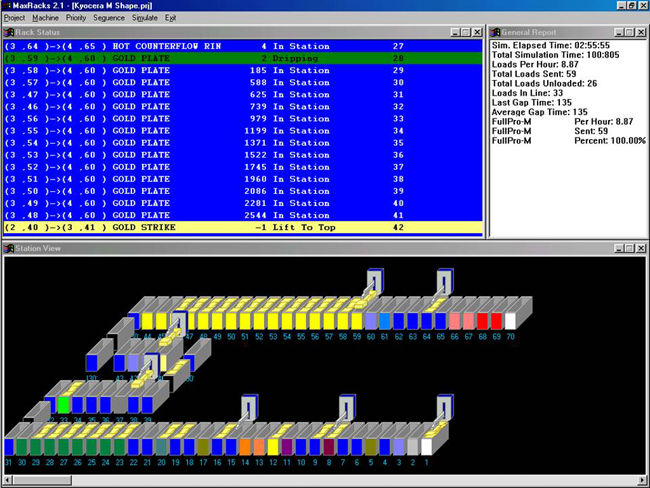Click the Station View scroll left arrow
The image size is (650, 488).
pyautogui.click(x=8, y=480)
